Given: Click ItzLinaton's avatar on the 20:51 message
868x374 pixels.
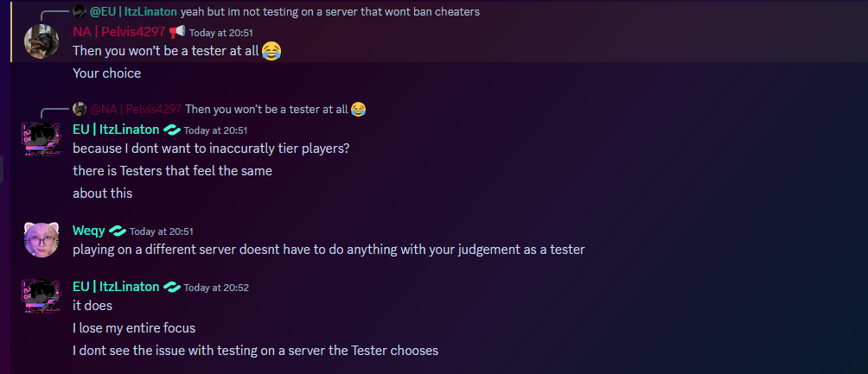Looking at the screenshot, I should click(41, 139).
